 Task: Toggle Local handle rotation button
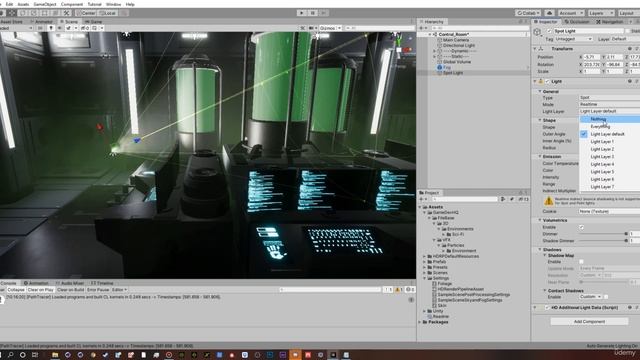click(x=107, y=13)
